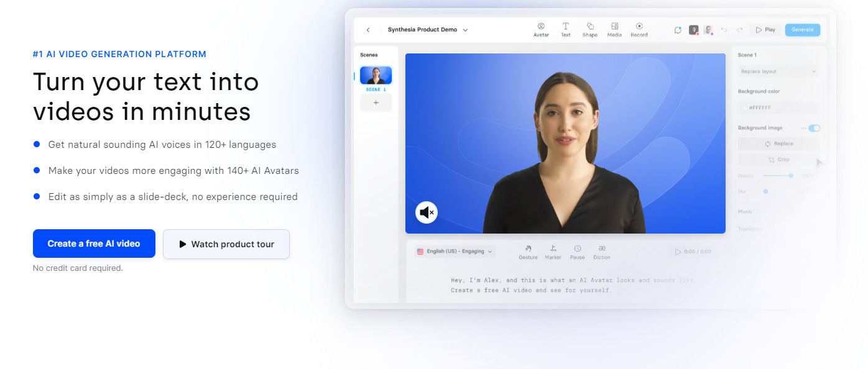The image size is (868, 369).
Task: Insert a Marker in the script
Action: (553, 252)
